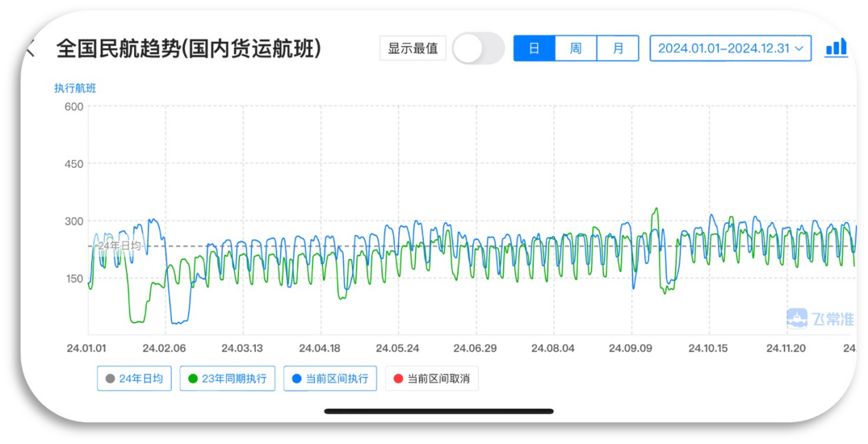Open the bar chart view icon
This screenshot has width=868, height=444.
tap(836, 47)
